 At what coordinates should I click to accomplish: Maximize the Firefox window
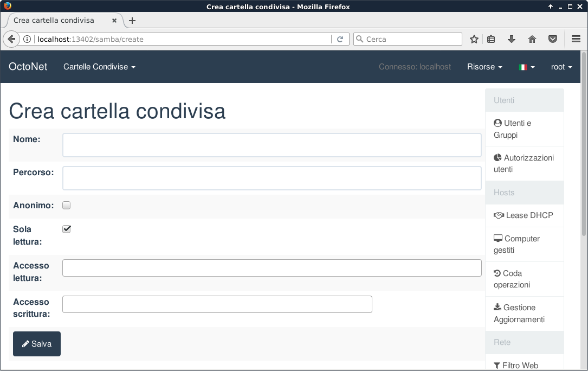pyautogui.click(x=570, y=7)
